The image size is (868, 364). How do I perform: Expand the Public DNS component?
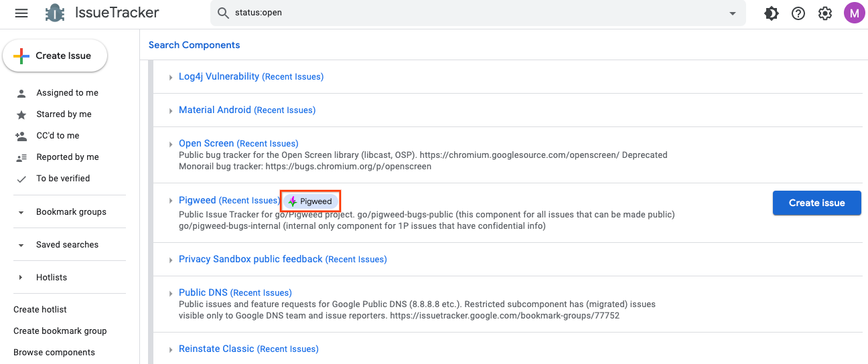(x=171, y=293)
